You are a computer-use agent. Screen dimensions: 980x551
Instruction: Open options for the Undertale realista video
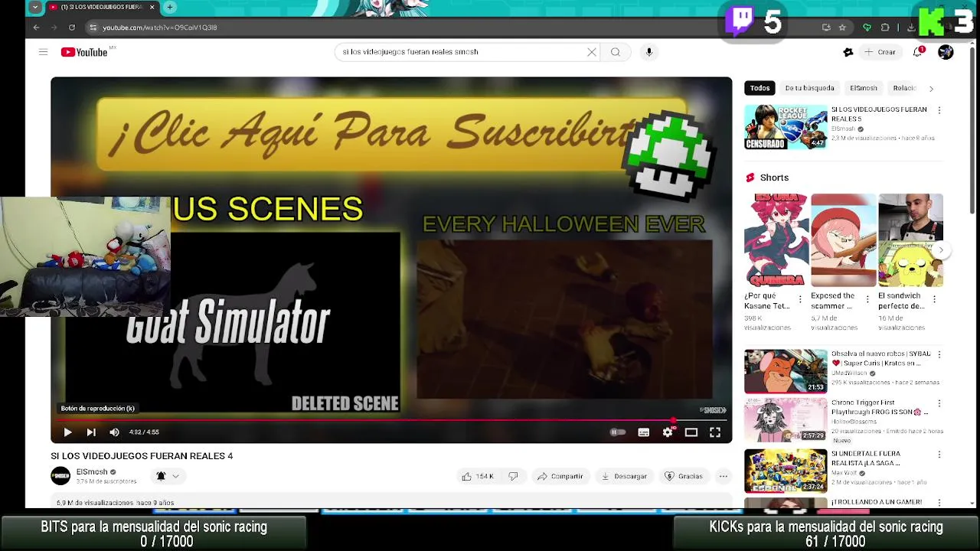939,454
